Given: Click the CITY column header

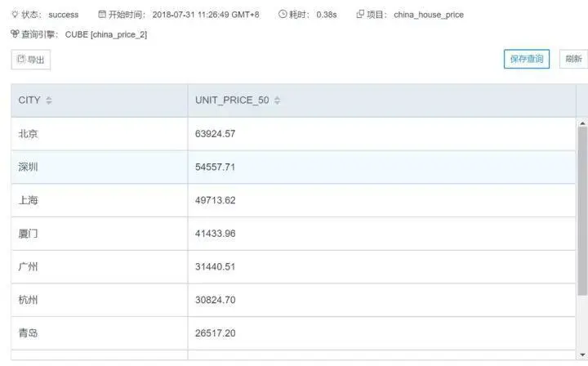Looking at the screenshot, I should [x=100, y=100].
